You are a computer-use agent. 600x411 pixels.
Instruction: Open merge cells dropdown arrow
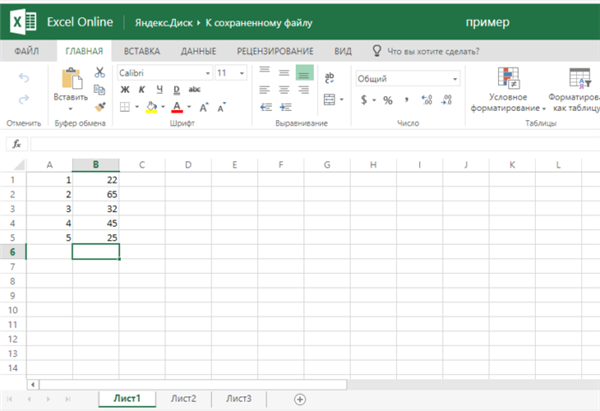(341, 99)
